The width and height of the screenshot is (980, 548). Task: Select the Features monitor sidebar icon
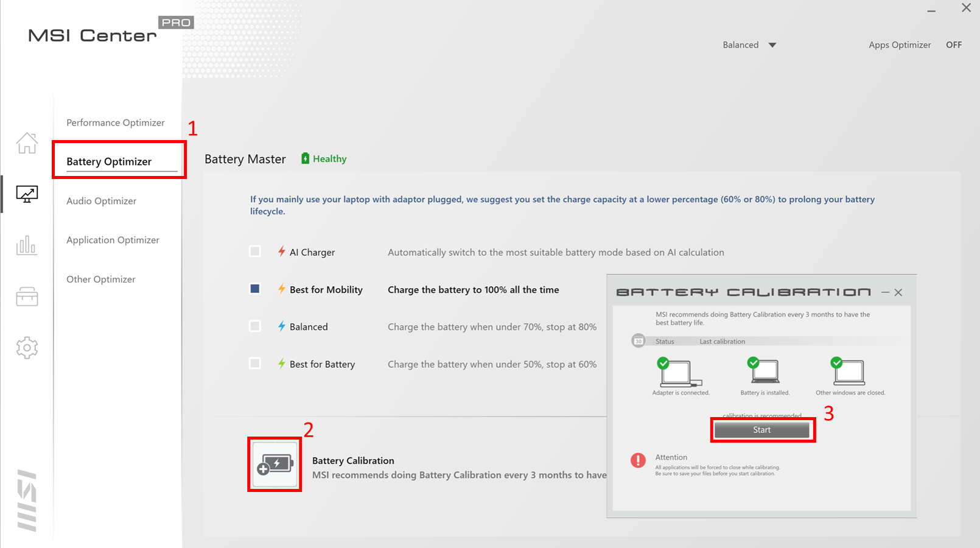click(27, 194)
